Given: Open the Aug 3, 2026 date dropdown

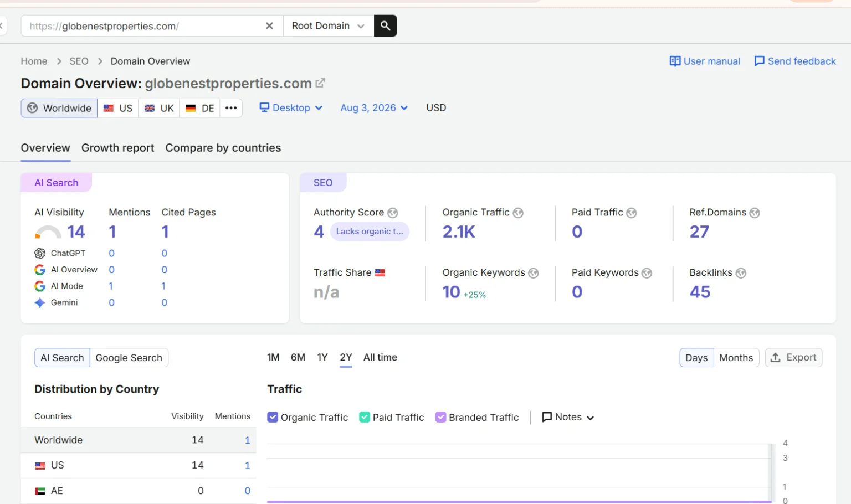Looking at the screenshot, I should (374, 108).
